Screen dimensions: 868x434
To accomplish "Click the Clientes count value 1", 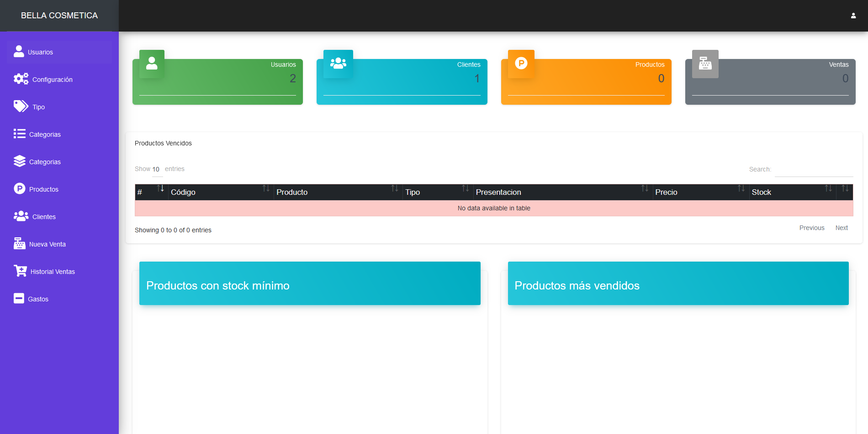I will point(477,79).
